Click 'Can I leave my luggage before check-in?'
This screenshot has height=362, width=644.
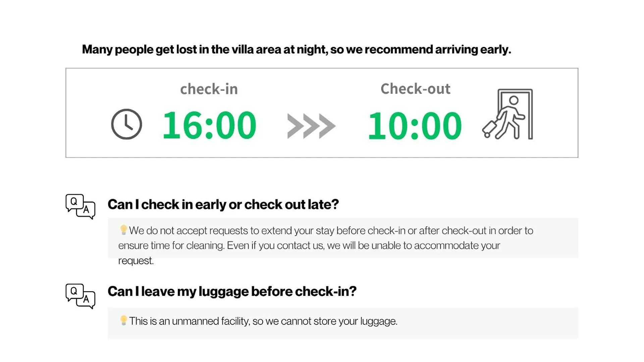point(232,292)
